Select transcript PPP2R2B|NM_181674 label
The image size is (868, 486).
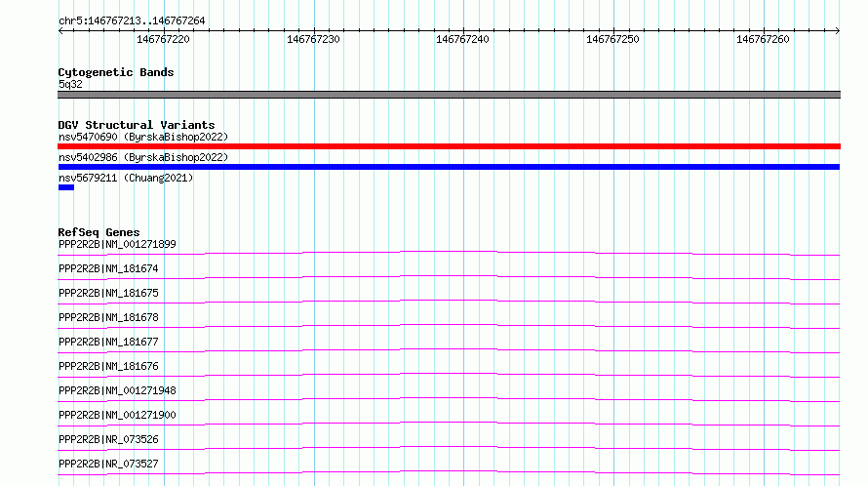click(x=108, y=268)
